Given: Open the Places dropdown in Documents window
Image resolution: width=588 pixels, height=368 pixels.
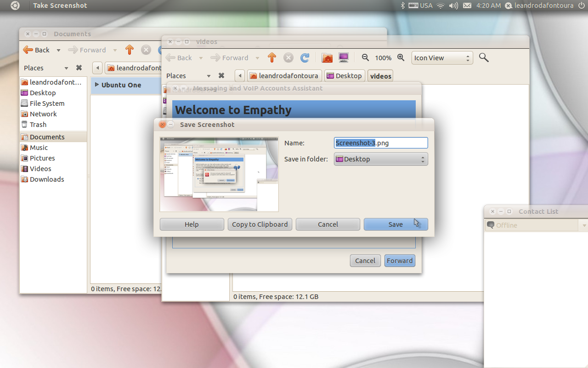Looking at the screenshot, I should [46, 68].
